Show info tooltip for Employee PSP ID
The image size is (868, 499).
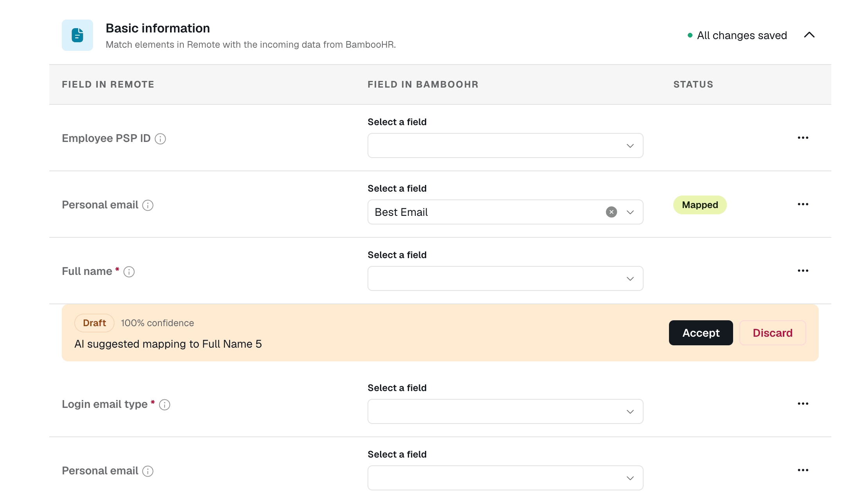click(x=160, y=139)
